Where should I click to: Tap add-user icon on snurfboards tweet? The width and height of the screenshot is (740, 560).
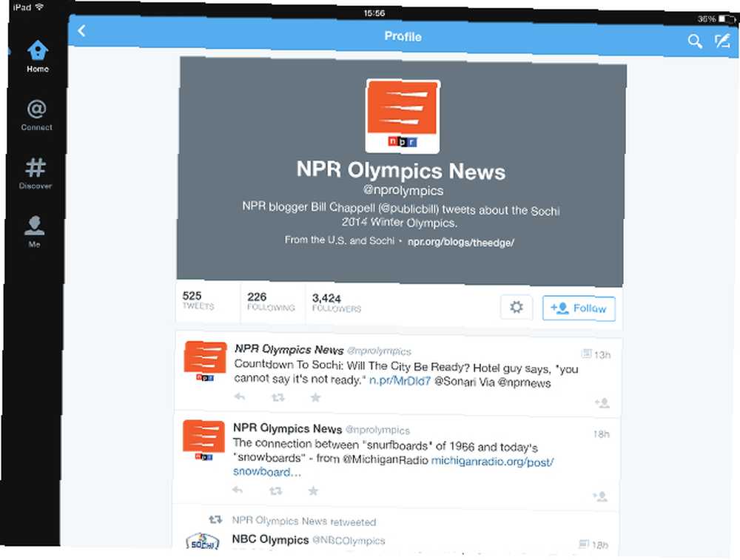(x=600, y=496)
